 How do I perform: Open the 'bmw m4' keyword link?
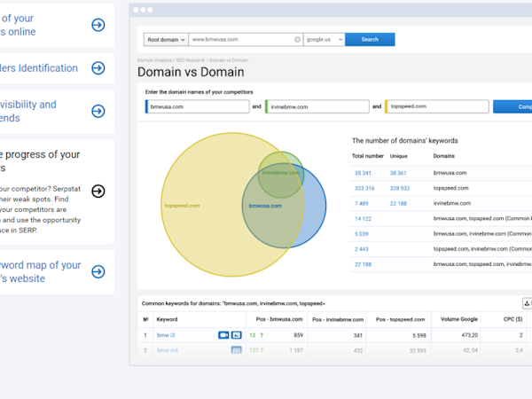pos(168,350)
